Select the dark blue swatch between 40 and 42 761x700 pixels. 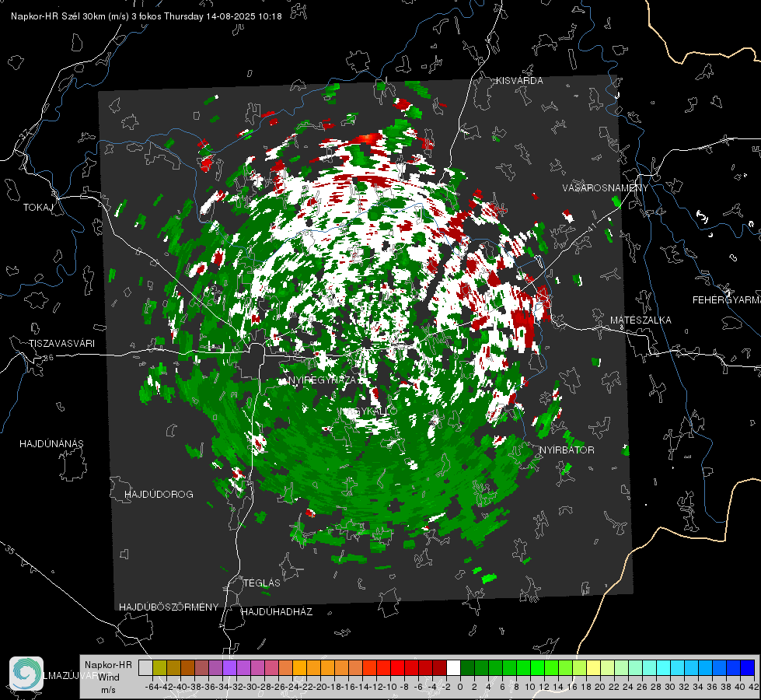coord(748,667)
